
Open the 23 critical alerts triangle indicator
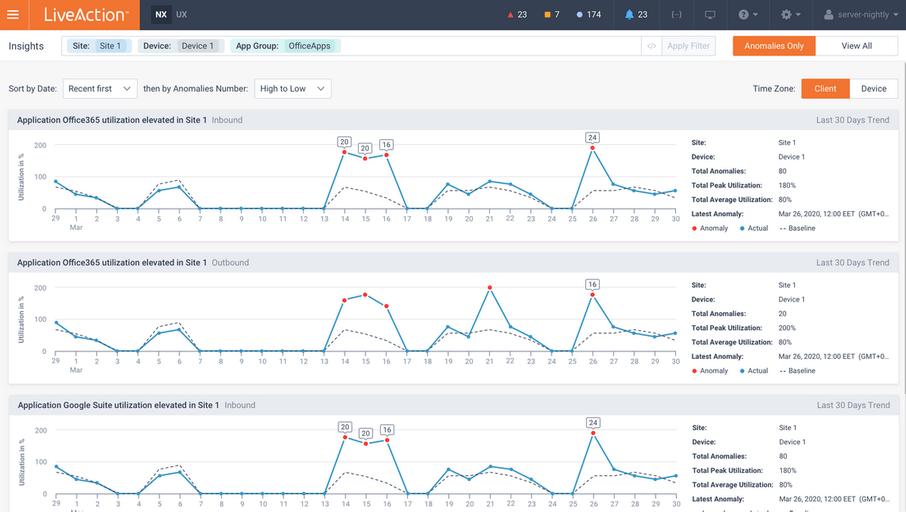[x=517, y=14]
